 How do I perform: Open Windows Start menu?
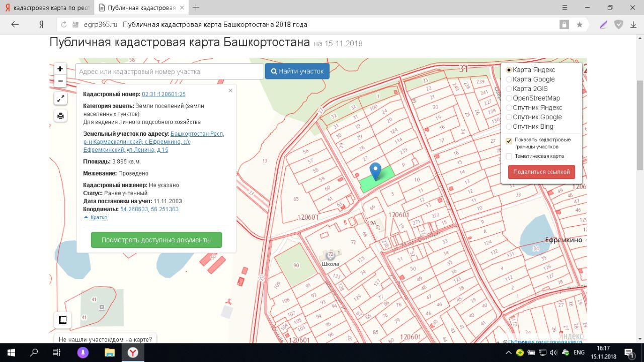click(x=11, y=352)
